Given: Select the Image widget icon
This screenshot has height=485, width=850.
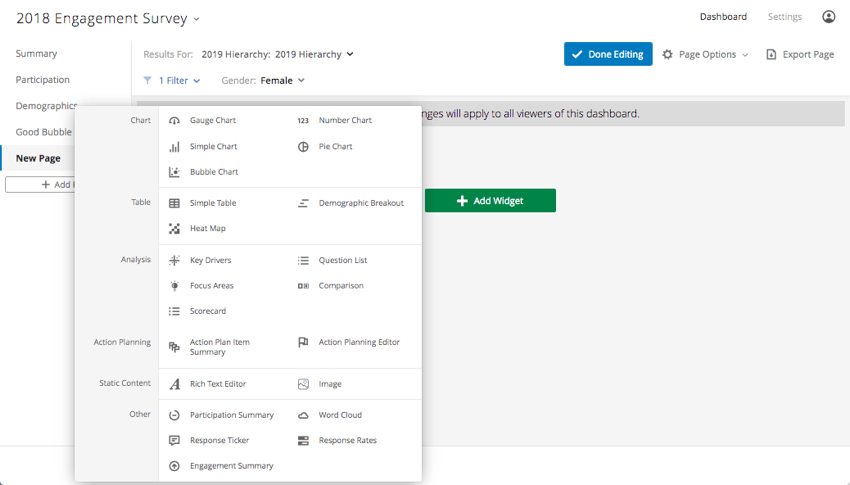Looking at the screenshot, I should (x=303, y=384).
